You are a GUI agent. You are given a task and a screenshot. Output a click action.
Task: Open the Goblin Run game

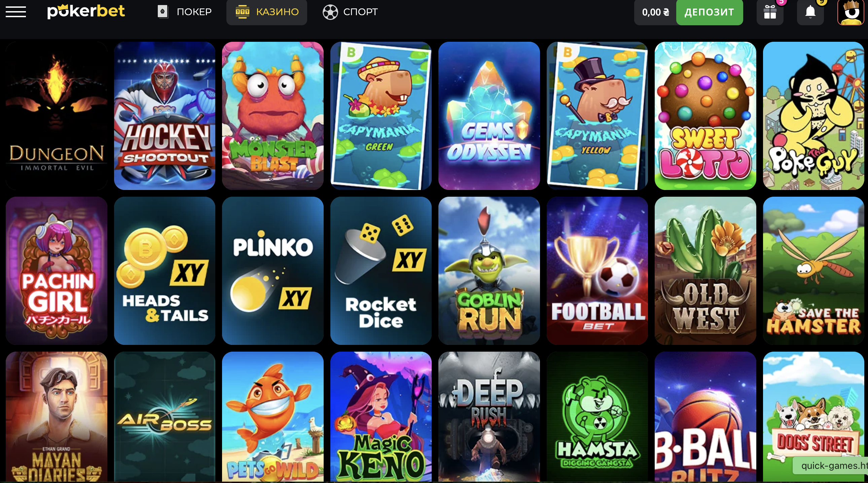click(x=489, y=270)
